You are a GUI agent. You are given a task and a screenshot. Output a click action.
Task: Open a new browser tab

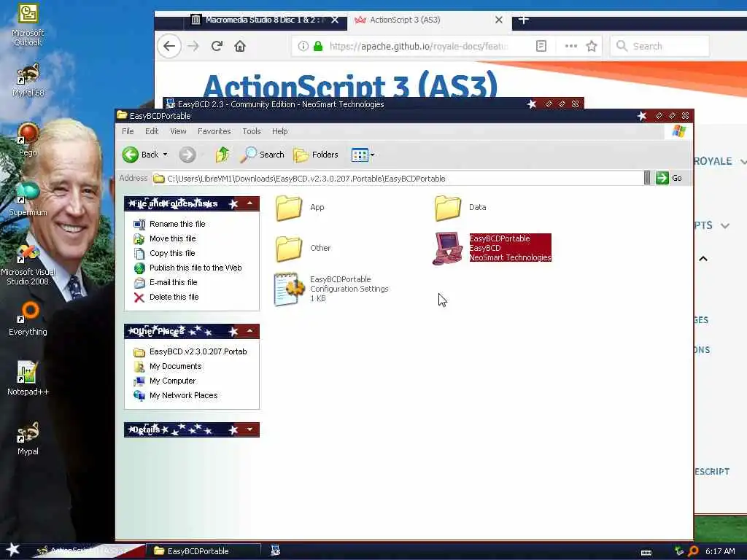(x=524, y=20)
